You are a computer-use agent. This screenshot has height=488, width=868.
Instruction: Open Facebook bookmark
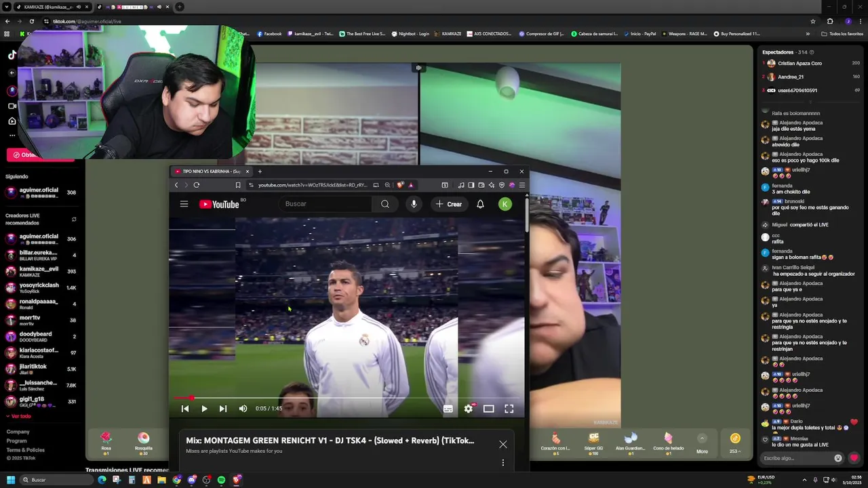coord(269,33)
